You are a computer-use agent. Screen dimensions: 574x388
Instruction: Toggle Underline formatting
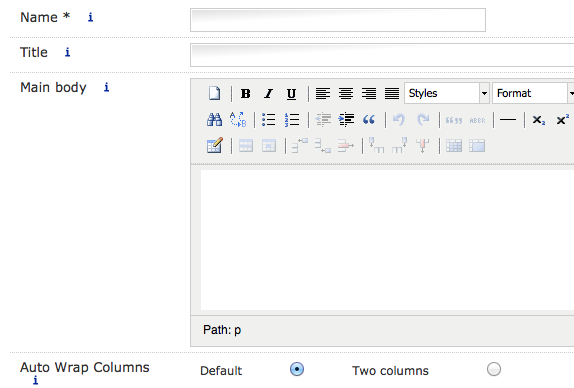(291, 94)
